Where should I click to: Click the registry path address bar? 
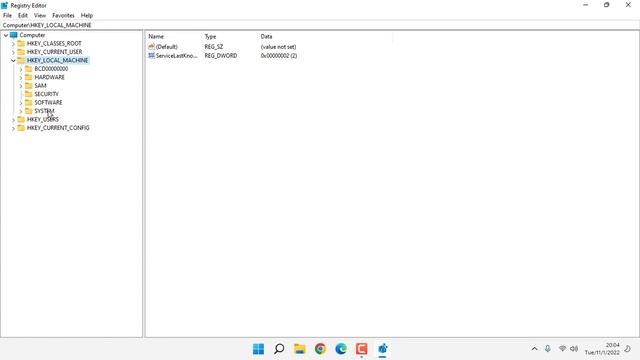click(320, 25)
